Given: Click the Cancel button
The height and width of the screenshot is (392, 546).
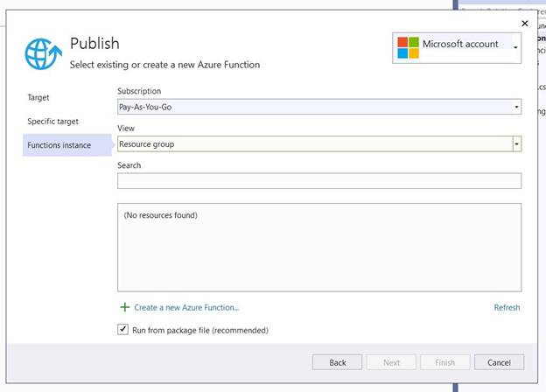Looking at the screenshot, I should pyautogui.click(x=499, y=362).
